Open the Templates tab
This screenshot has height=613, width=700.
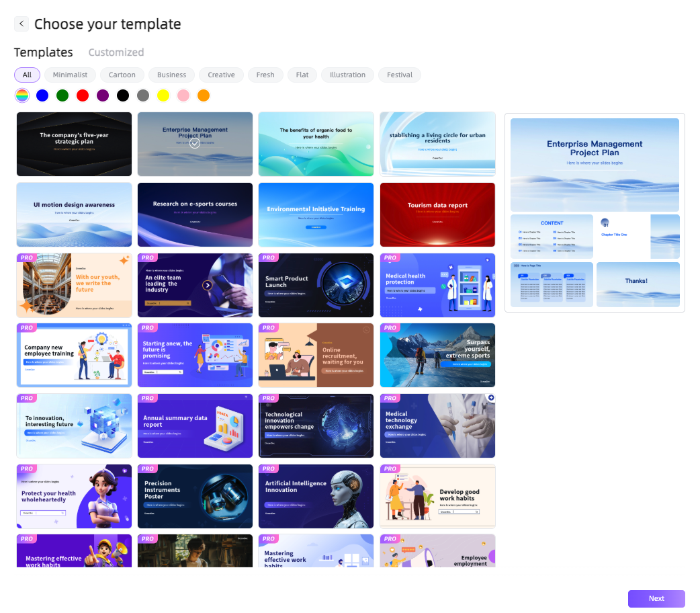(44, 52)
